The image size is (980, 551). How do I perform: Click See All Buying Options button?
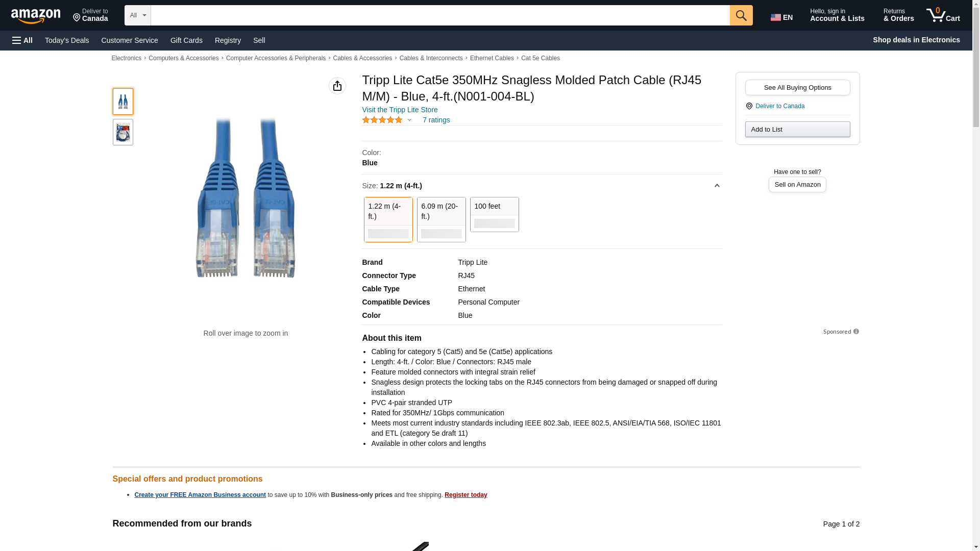[797, 87]
